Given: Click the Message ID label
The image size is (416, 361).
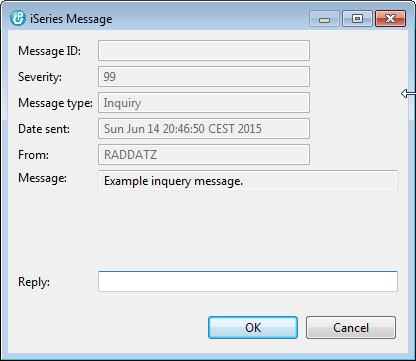Looking at the screenshot, I should click(49, 51).
